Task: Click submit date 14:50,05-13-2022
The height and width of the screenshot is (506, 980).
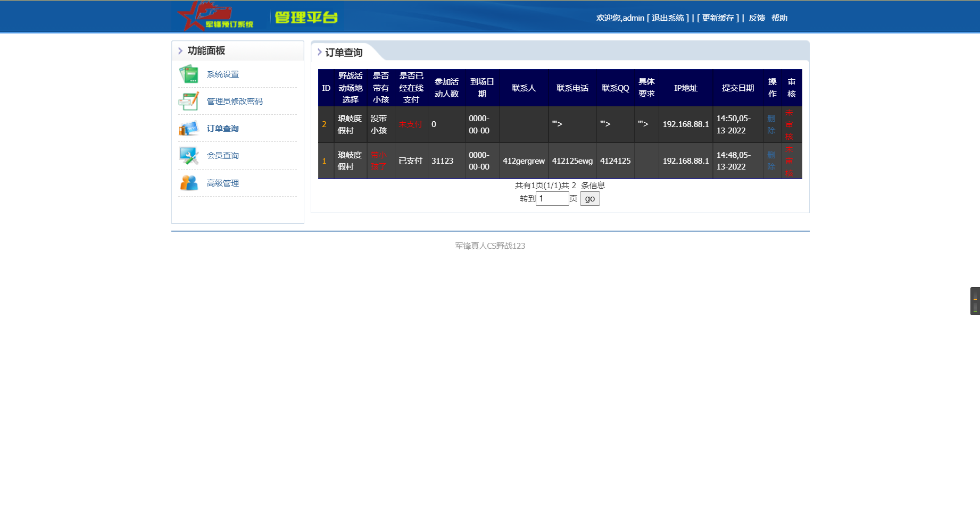Action: [x=734, y=124]
